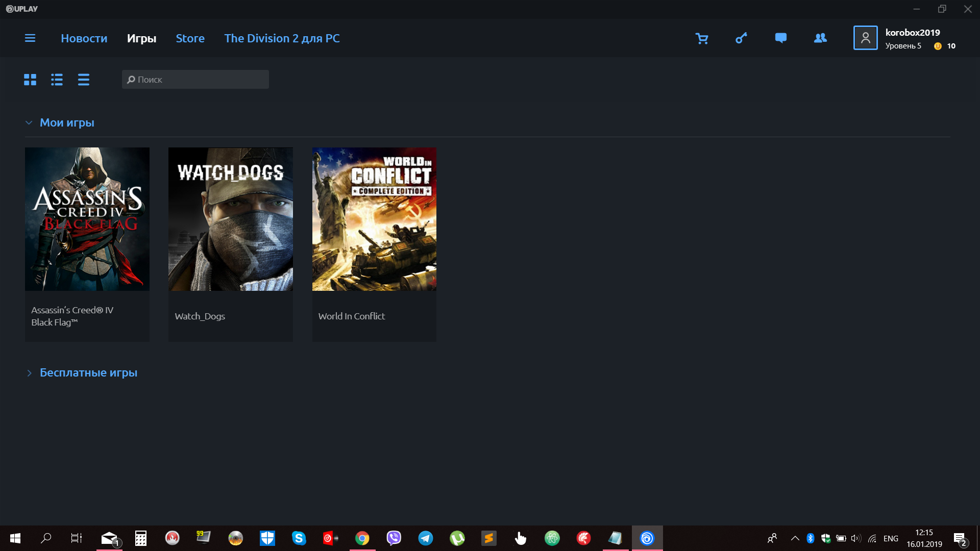Open Skype from the taskbar

click(299, 538)
